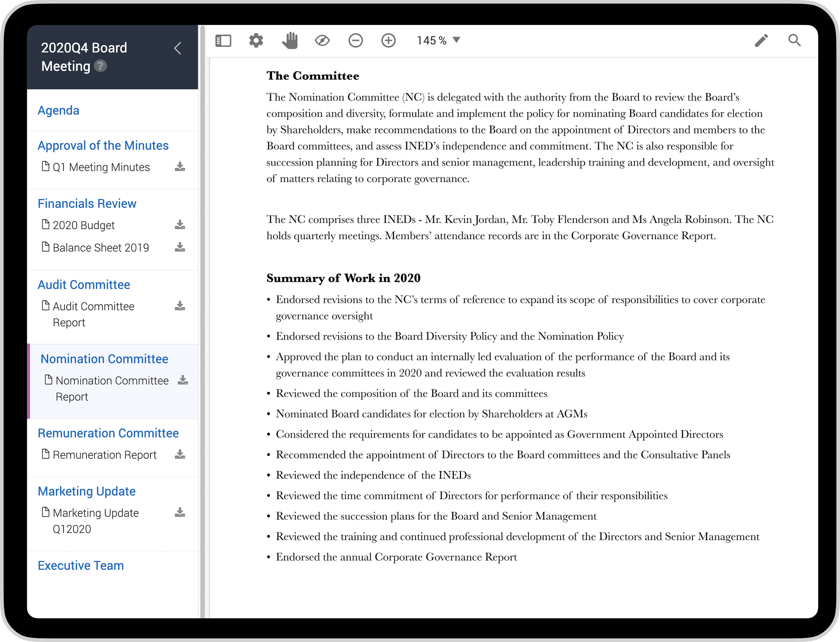Image resolution: width=840 pixels, height=642 pixels.
Task: Select the hand pan tool
Action: click(x=290, y=40)
